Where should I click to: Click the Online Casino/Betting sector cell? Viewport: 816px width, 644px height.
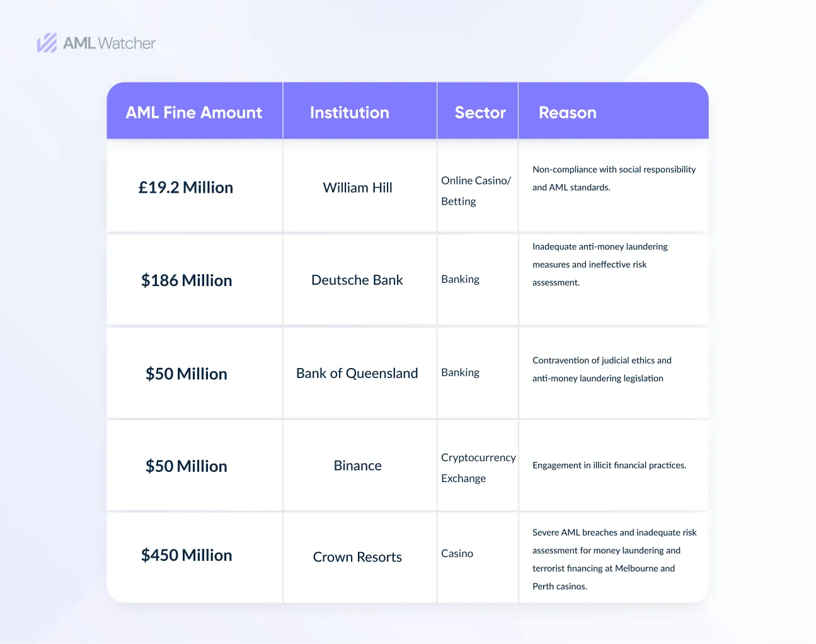coord(476,190)
